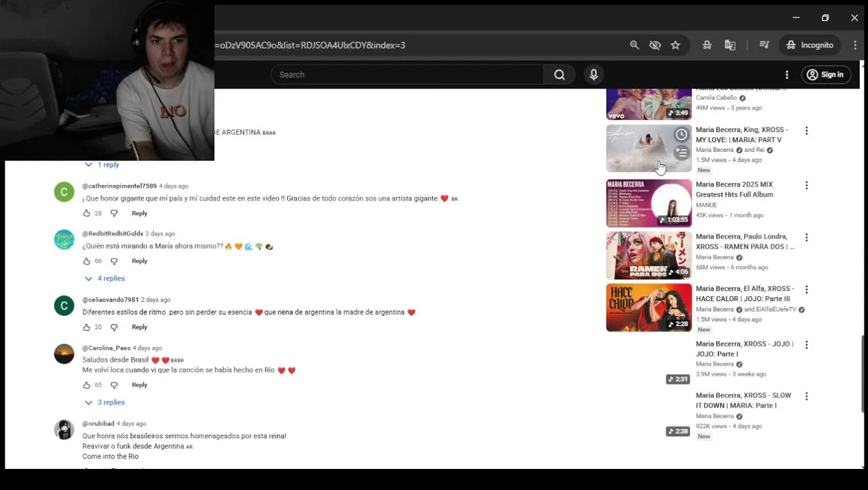Open Camila Cabello channel name

716,98
